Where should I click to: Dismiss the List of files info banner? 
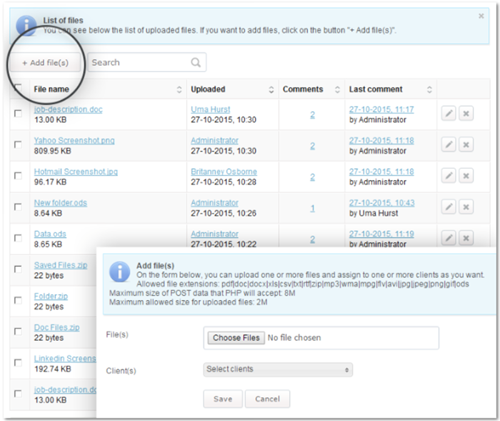(x=481, y=16)
